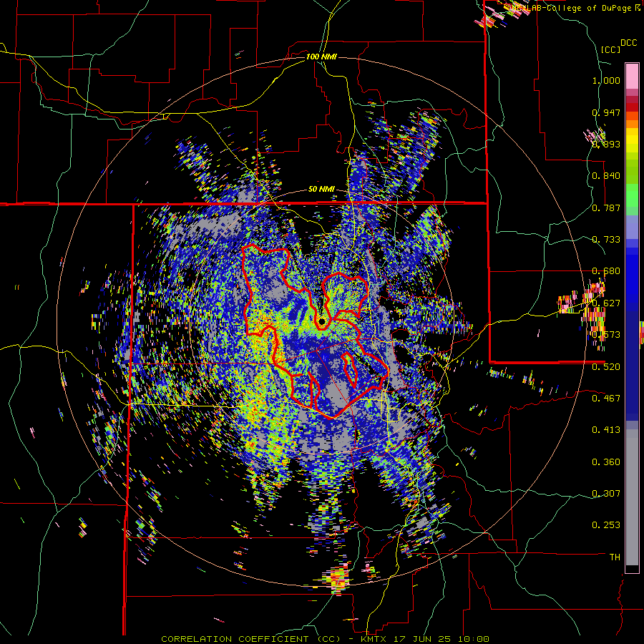The image size is (644, 644).
Task: Click the 0.413 scale label
Action: 606,430
